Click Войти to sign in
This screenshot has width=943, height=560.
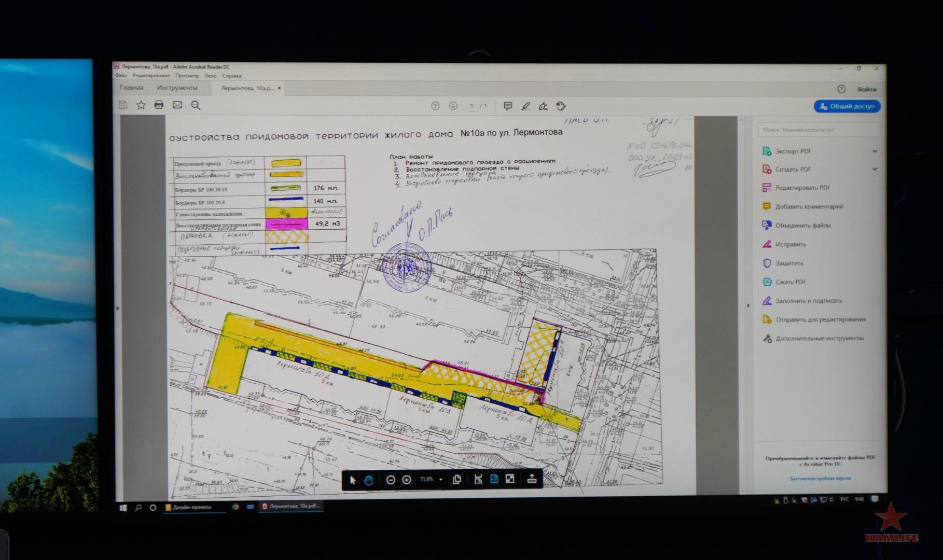(x=867, y=89)
